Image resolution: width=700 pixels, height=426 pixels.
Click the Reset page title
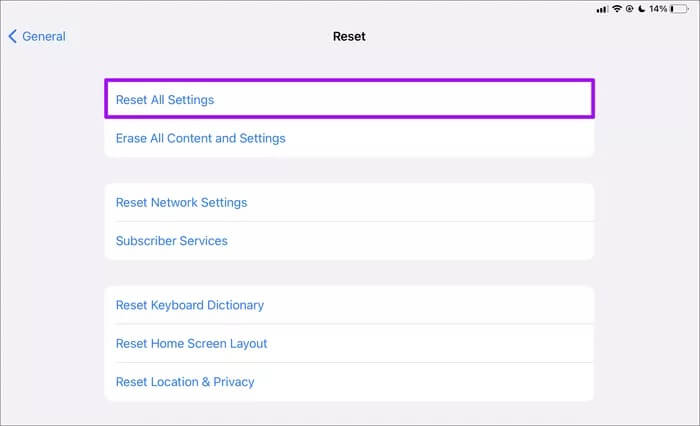tap(349, 36)
